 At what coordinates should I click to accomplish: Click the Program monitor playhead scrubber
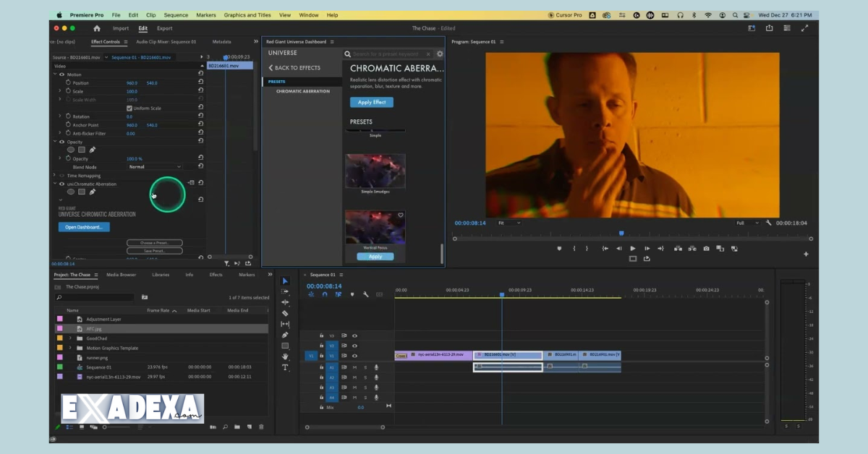tap(621, 233)
